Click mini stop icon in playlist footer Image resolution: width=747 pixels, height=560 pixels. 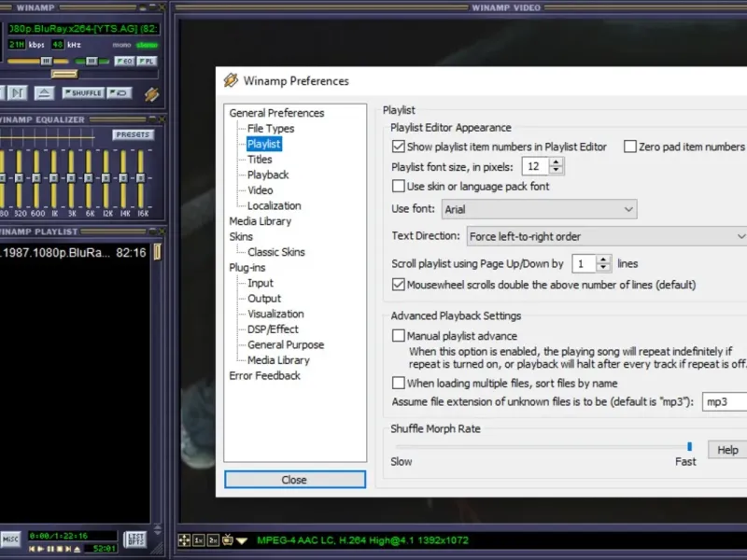click(60, 549)
